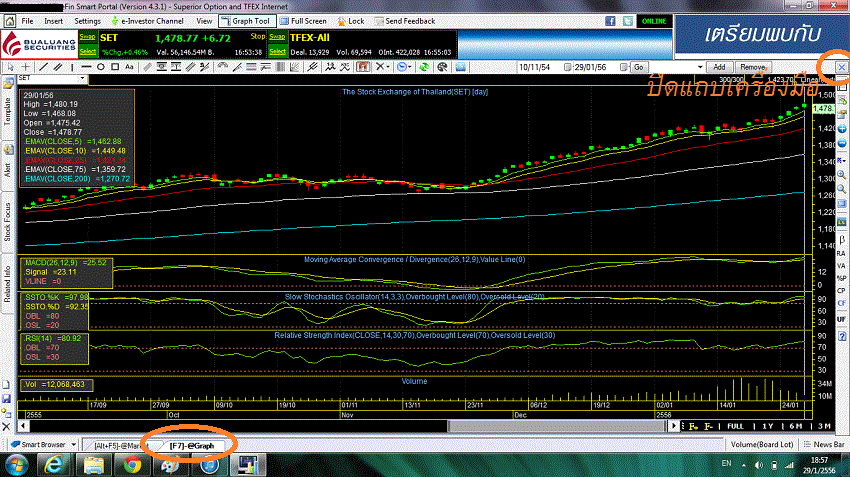Choose the parallel lines drawing tool
This screenshot has width=850, height=477.
(57, 67)
